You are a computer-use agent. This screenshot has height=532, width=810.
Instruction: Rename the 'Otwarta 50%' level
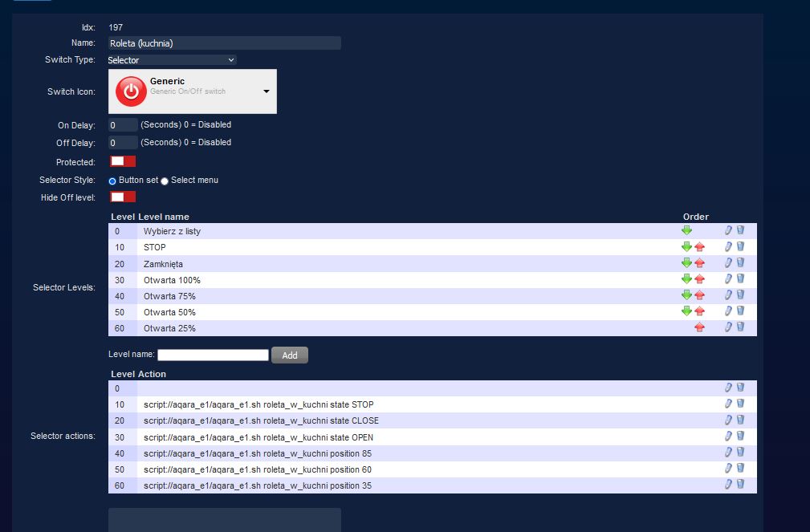tap(728, 311)
